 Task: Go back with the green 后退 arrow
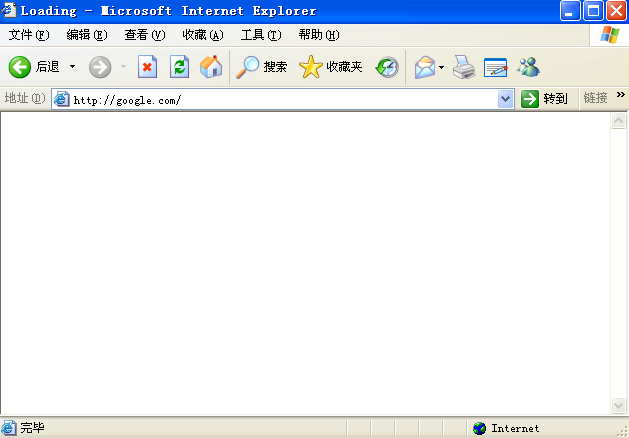pyautogui.click(x=34, y=67)
